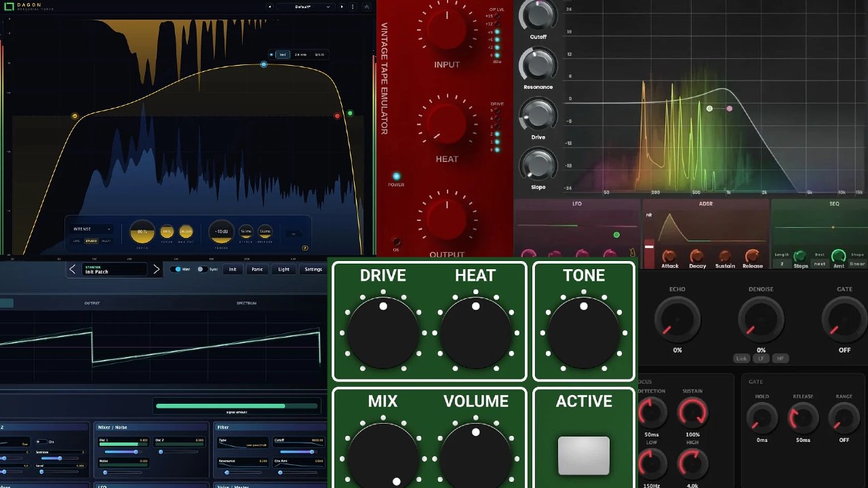Click the HEAT knob on the Vintage Tape Emulator
This screenshot has height=488, width=868.
tap(447, 123)
